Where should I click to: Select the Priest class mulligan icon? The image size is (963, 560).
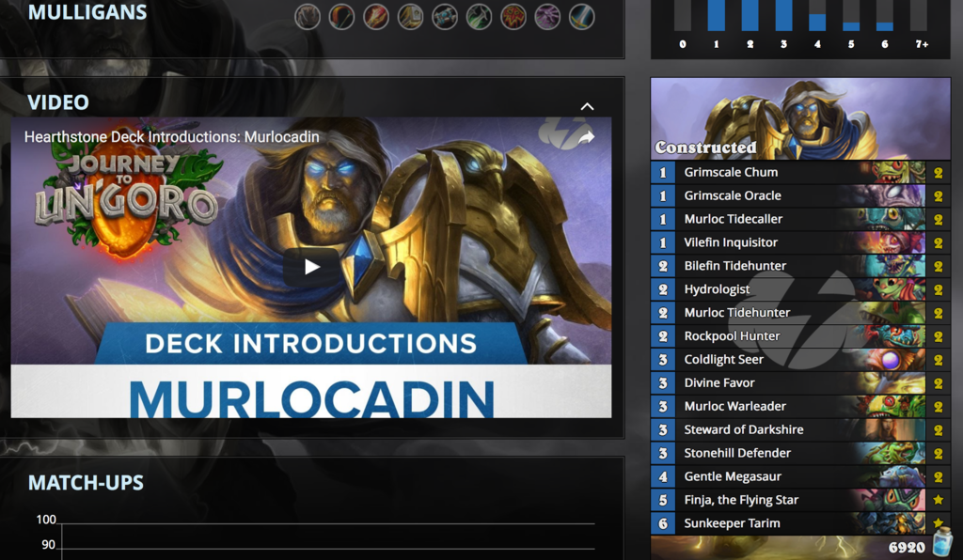445,17
